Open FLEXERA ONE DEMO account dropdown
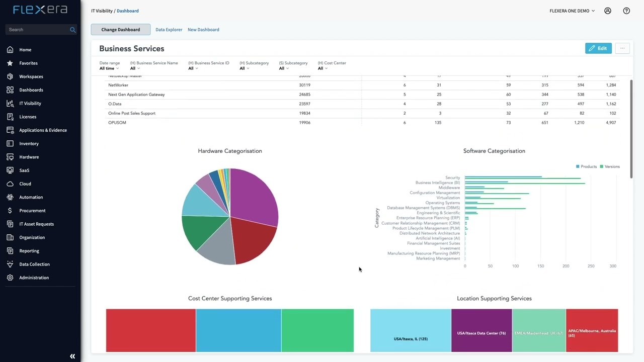 point(572,11)
